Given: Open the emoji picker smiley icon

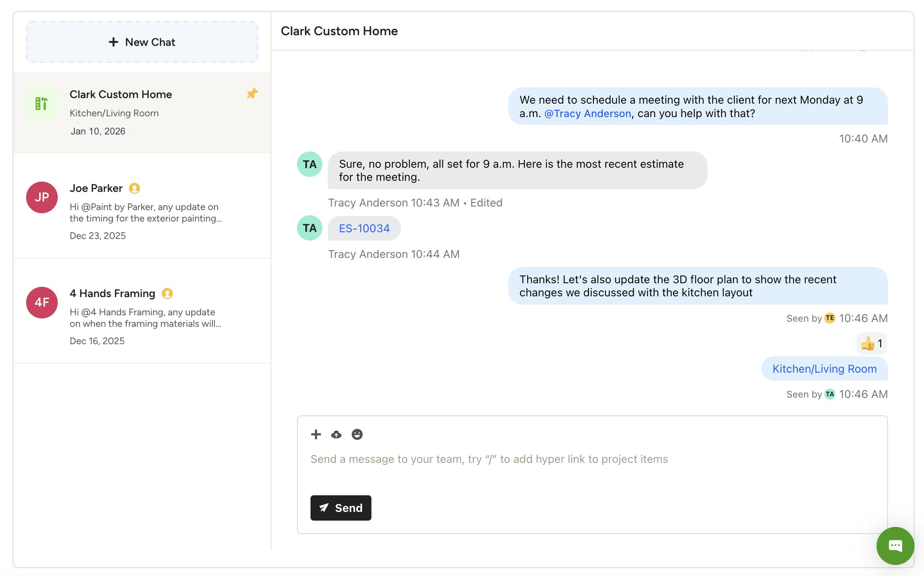Looking at the screenshot, I should click(357, 434).
